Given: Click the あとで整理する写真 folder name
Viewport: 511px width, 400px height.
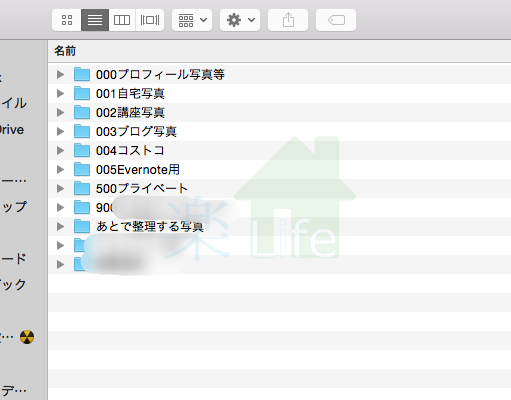Looking at the screenshot, I should (150, 227).
